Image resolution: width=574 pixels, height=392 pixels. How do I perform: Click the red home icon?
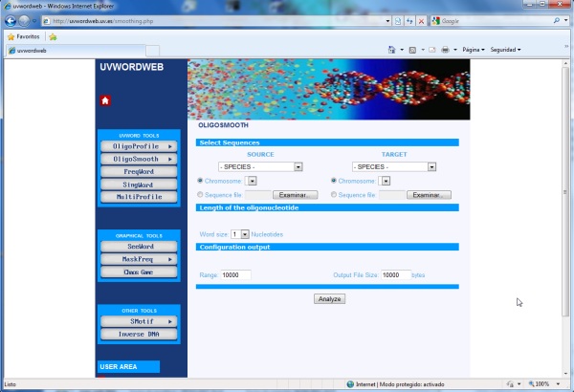(105, 100)
